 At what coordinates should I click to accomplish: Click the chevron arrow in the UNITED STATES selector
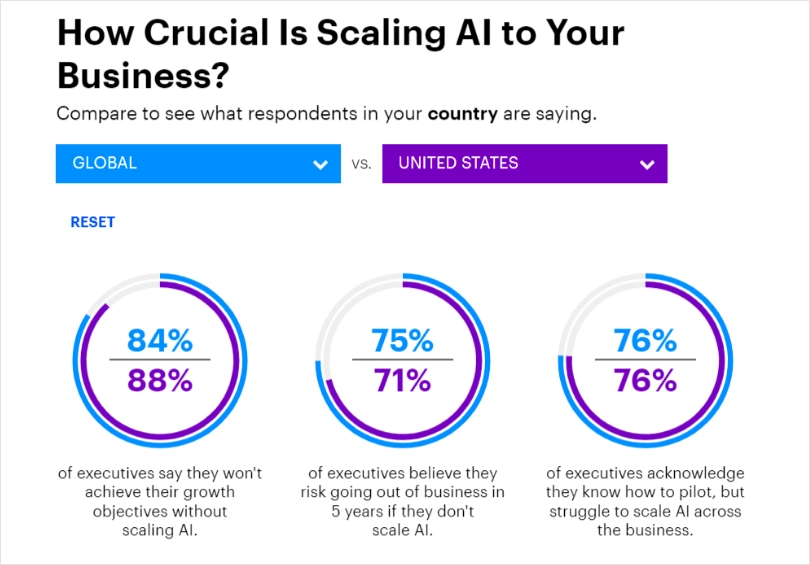(647, 165)
